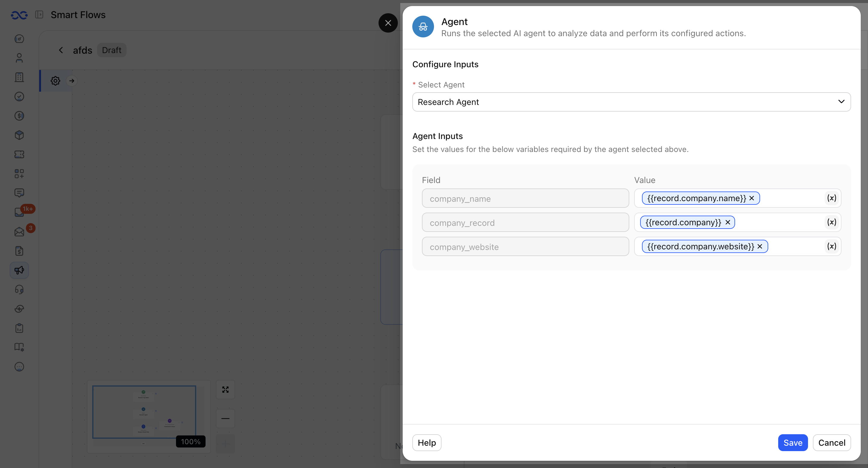Remove the record.company variable tag

tap(728, 222)
